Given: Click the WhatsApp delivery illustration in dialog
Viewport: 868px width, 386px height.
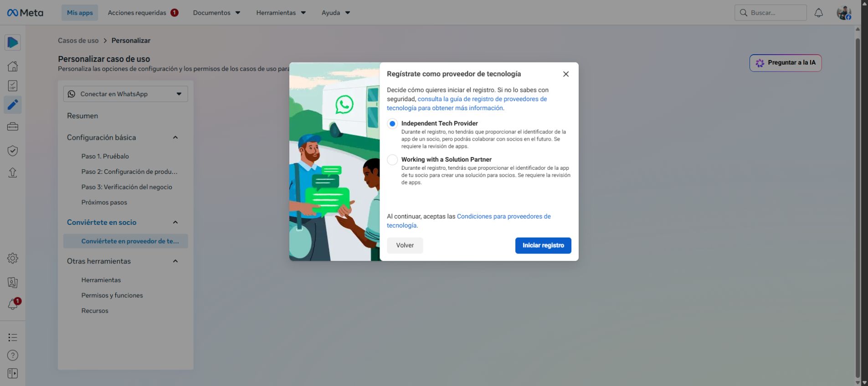Looking at the screenshot, I should click(x=334, y=162).
